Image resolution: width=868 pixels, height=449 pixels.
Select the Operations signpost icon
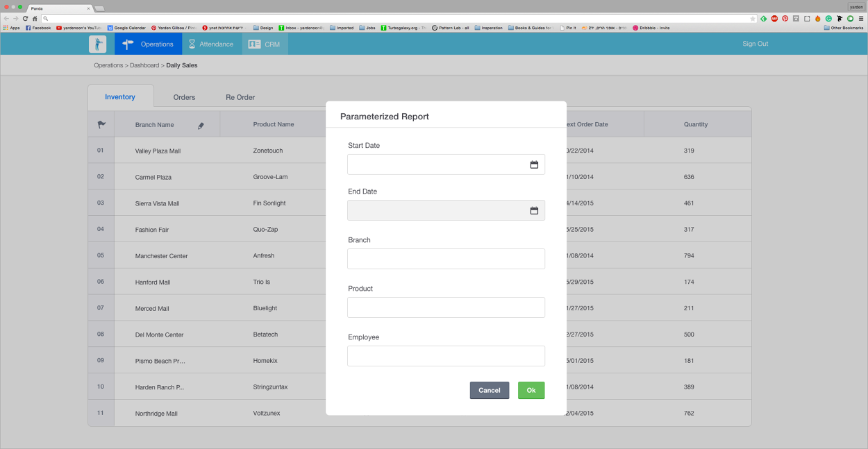click(127, 43)
